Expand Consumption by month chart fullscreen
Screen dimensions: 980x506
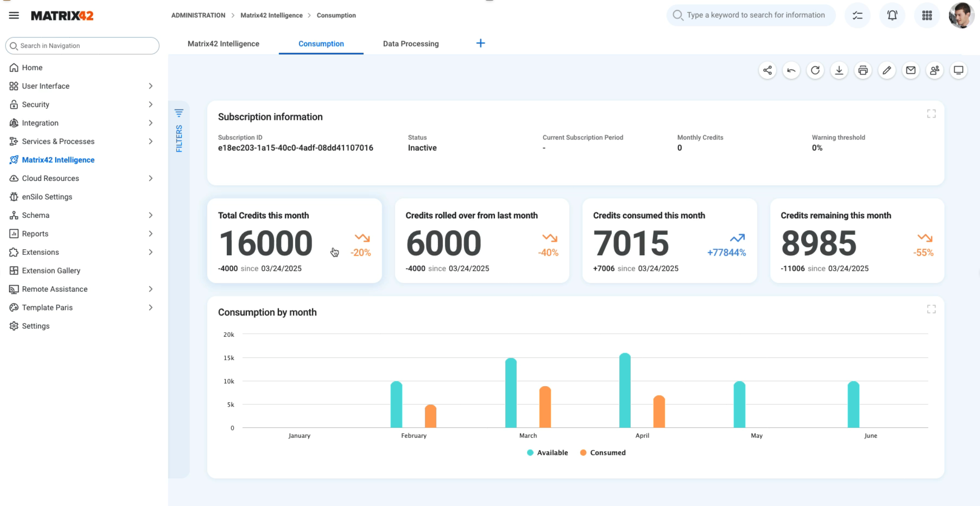pos(931,310)
